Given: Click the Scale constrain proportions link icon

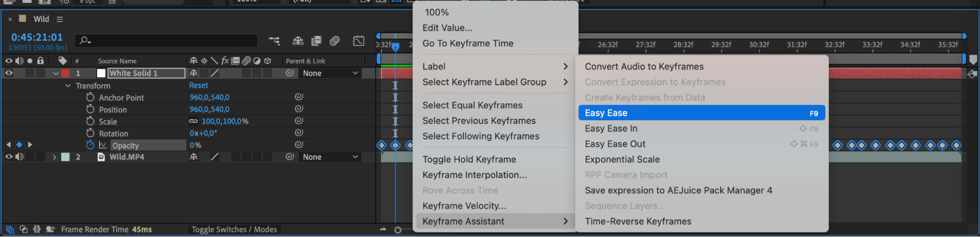Looking at the screenshot, I should click(x=194, y=121).
